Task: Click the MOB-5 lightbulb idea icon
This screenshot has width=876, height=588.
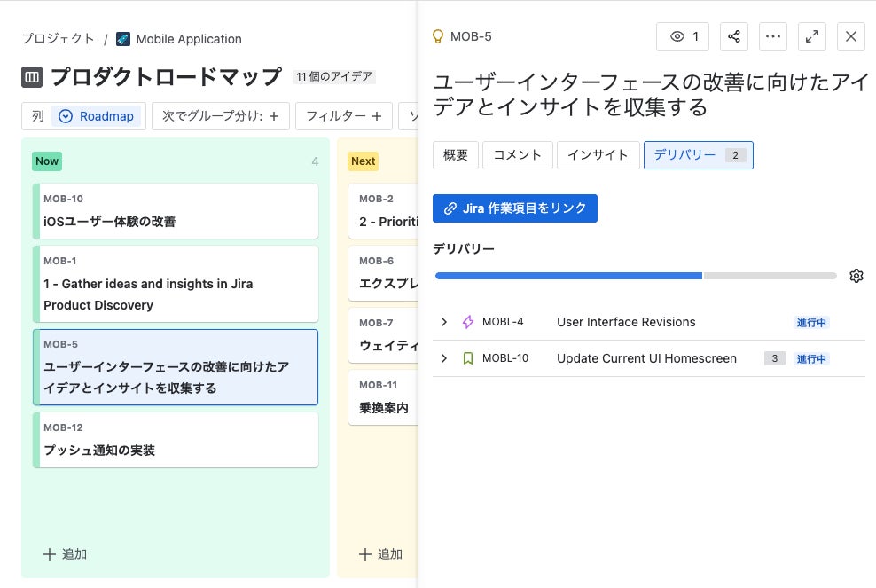Action: point(437,36)
